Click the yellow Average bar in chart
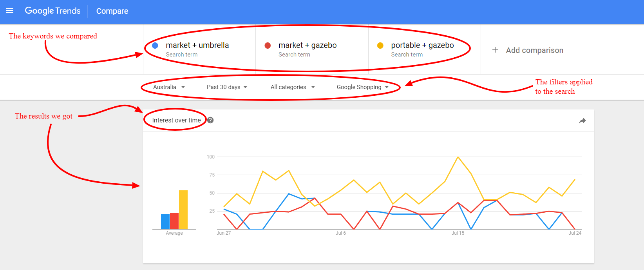The image size is (644, 270). coord(183,210)
